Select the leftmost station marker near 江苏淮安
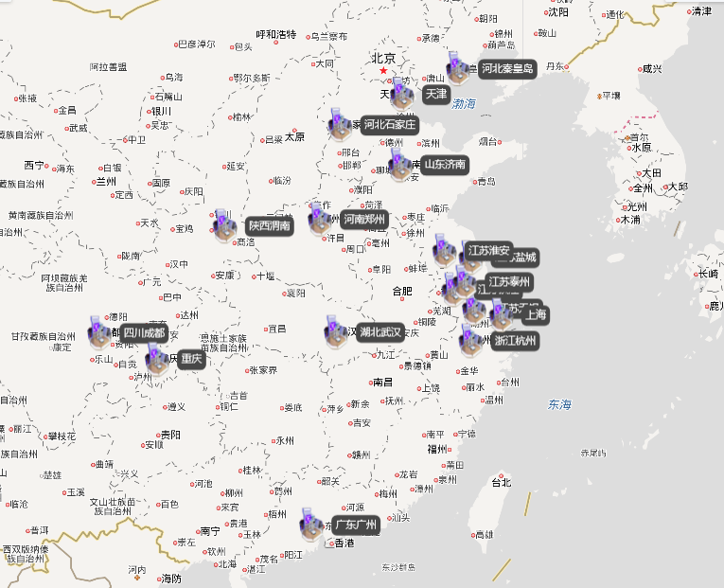This screenshot has height=588, width=724. click(x=444, y=250)
